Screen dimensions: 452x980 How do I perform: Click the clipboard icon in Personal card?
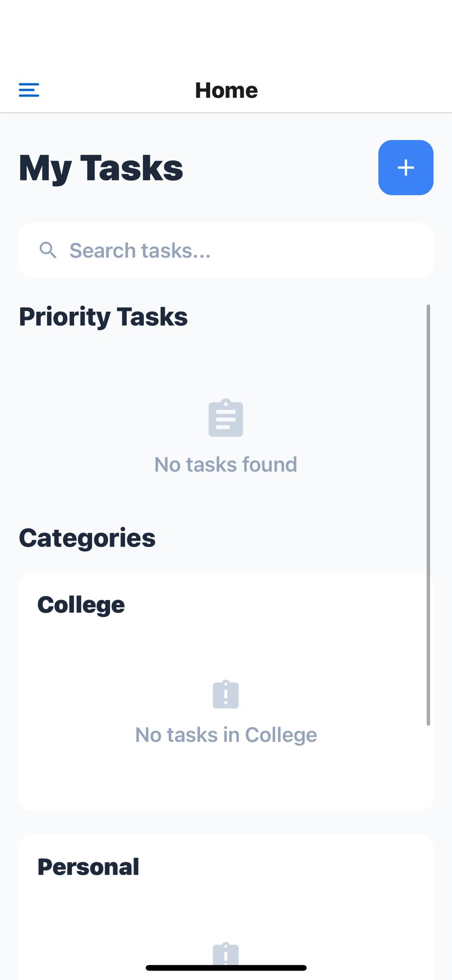(x=226, y=954)
